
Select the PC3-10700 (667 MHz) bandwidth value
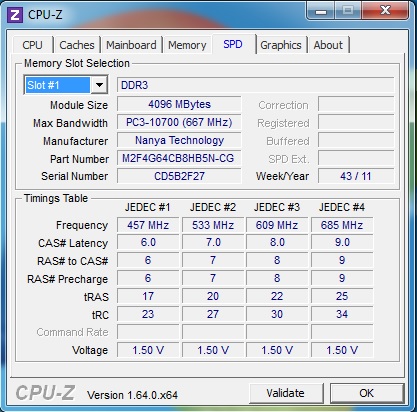(x=179, y=123)
